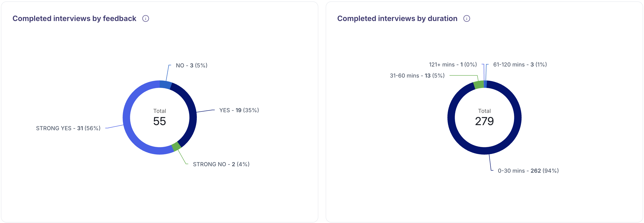Click the info icon beside 'Completed interviews by feedback'
Image resolution: width=644 pixels, height=223 pixels.
point(146,18)
